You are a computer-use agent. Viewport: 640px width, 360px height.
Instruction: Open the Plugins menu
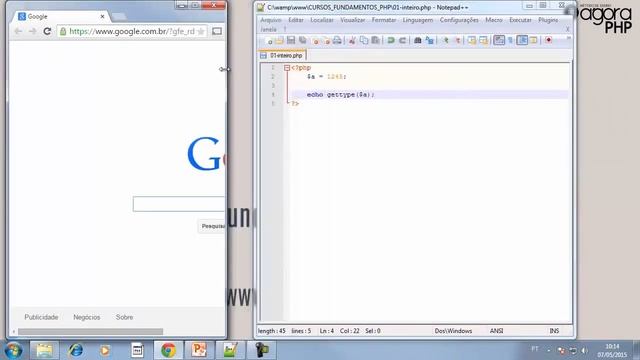[x=548, y=20]
